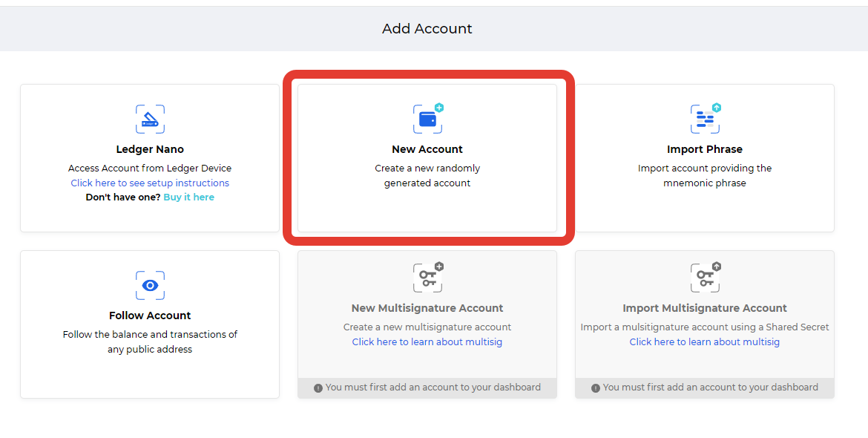Viewport: 868px width, 438px height.
Task: Choose the 'New Account' card title
Action: point(427,149)
